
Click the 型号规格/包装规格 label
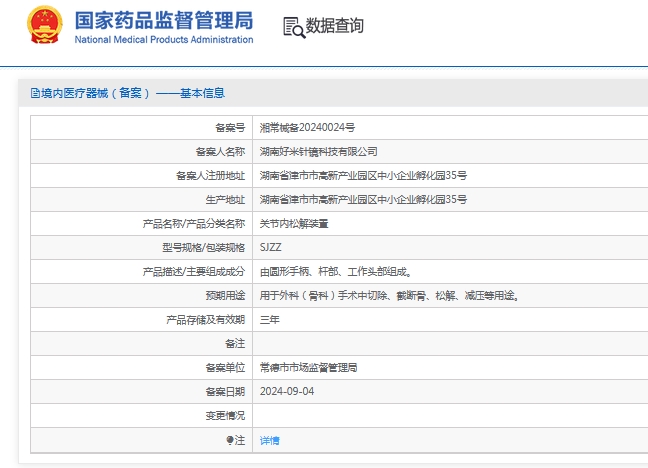click(204, 248)
